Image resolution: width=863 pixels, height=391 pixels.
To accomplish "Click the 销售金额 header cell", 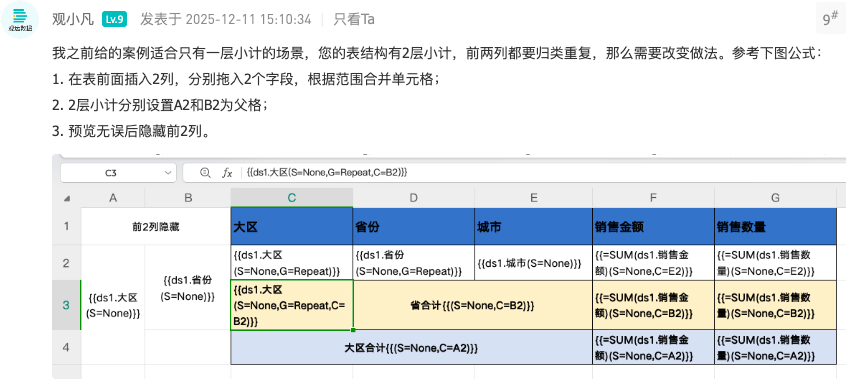I will tap(653, 226).
